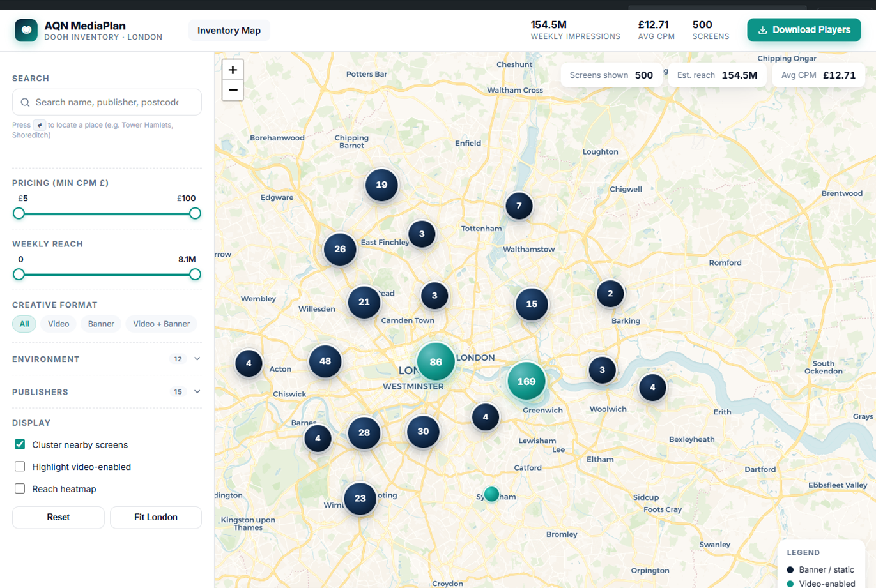Select the 86-screen central London cluster

(436, 361)
